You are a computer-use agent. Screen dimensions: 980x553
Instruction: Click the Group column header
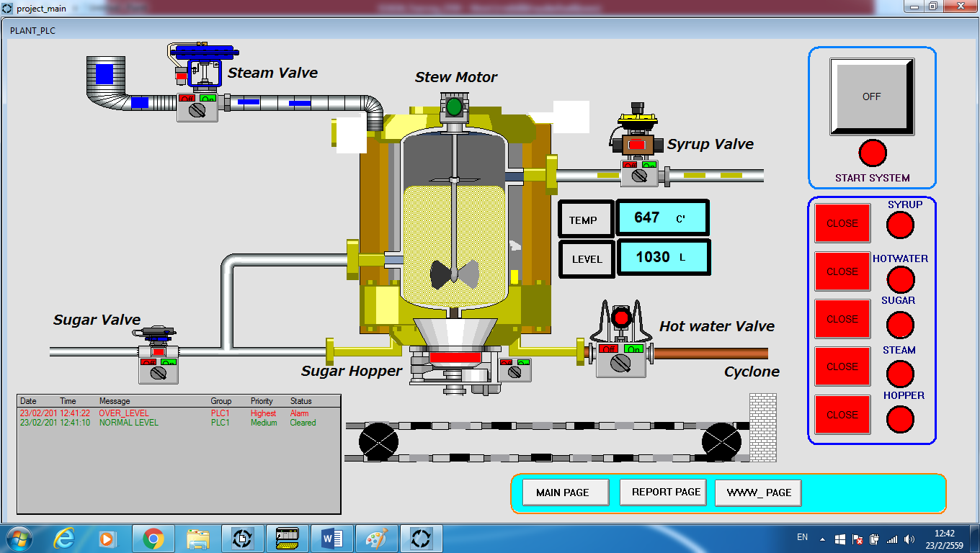point(221,401)
